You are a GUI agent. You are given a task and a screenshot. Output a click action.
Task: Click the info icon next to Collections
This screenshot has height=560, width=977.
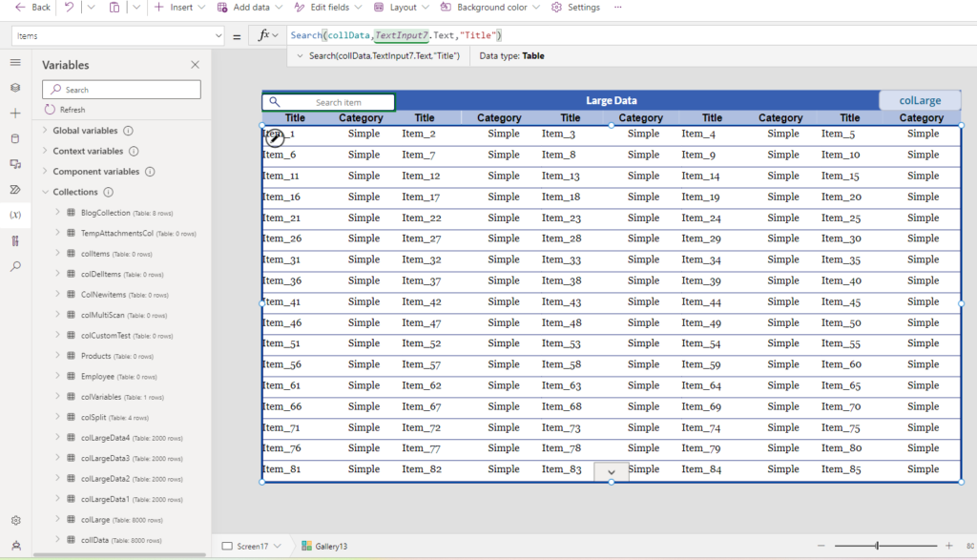tap(109, 193)
